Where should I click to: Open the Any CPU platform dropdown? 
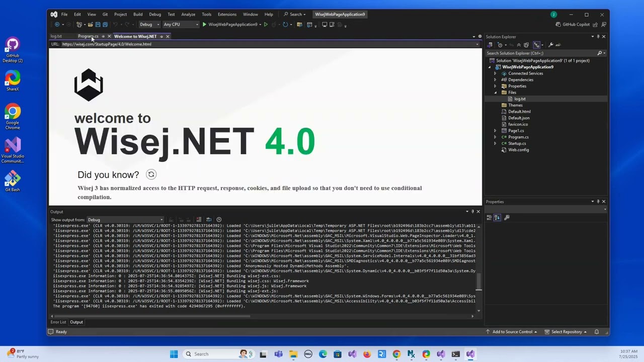click(x=181, y=24)
